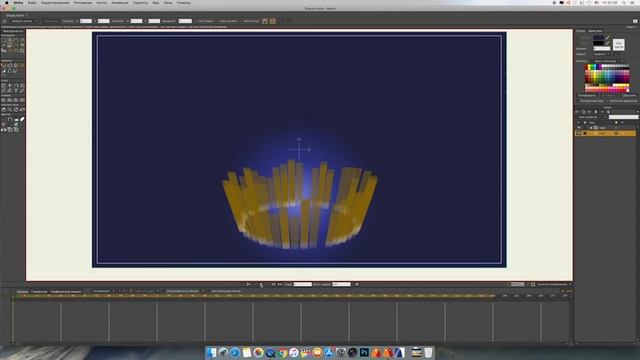Open the Анимация menu
Viewport: 640px width, 360px height.
coord(120,2)
